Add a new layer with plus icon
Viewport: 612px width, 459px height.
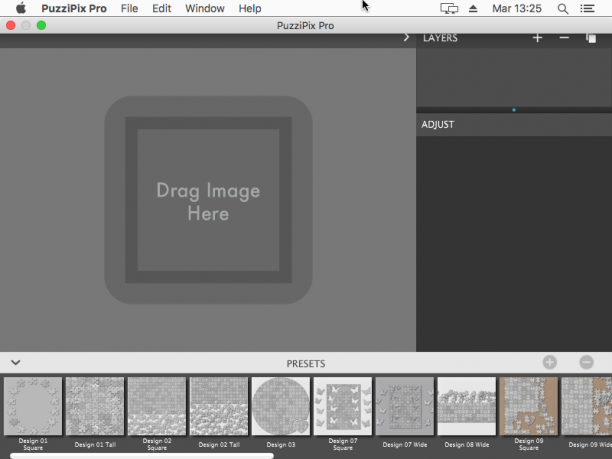[537, 38]
